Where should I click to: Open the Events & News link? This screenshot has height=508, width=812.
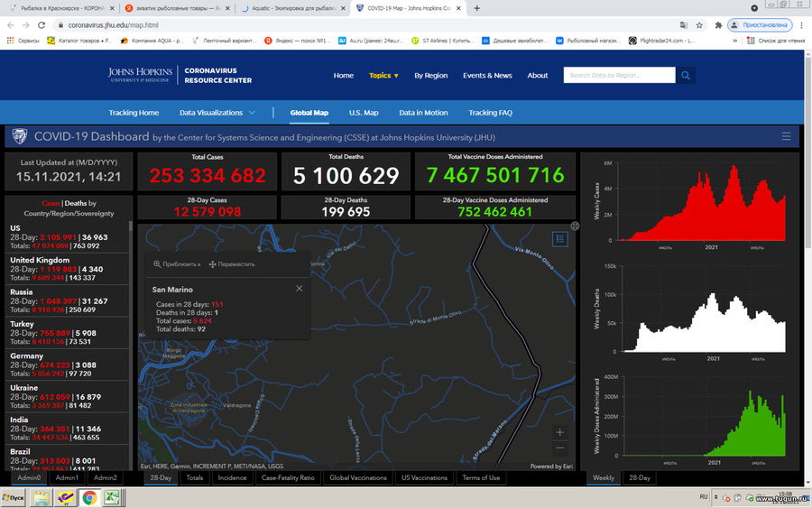coord(487,75)
